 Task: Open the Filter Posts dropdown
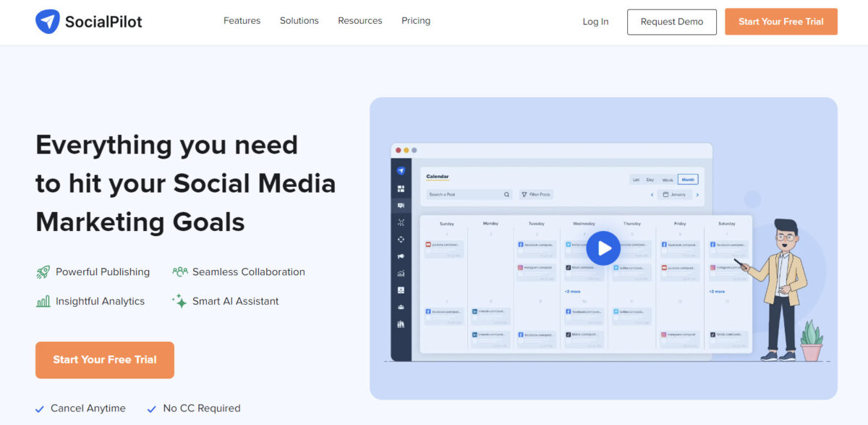tap(536, 195)
